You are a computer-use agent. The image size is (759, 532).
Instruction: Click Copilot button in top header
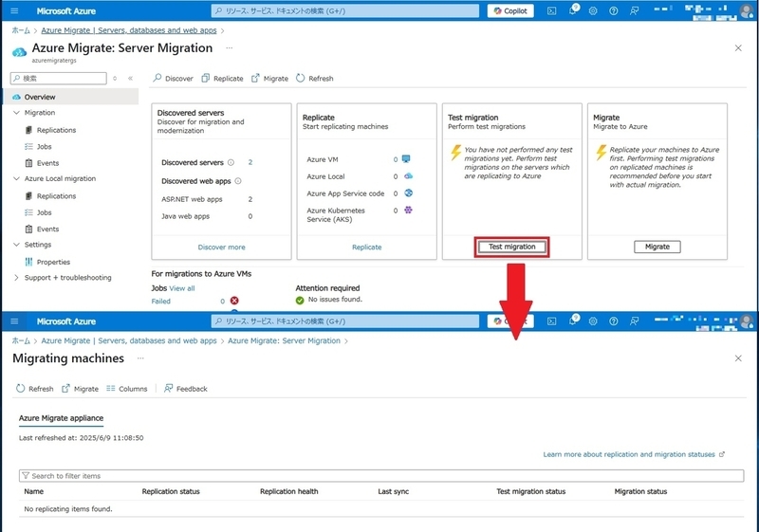pyautogui.click(x=510, y=10)
